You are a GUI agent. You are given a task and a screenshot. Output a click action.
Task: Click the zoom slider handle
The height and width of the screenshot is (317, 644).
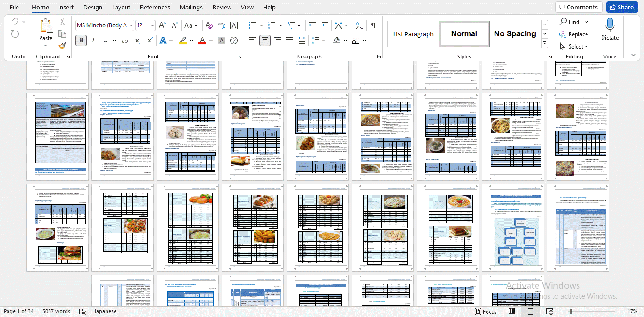571,311
